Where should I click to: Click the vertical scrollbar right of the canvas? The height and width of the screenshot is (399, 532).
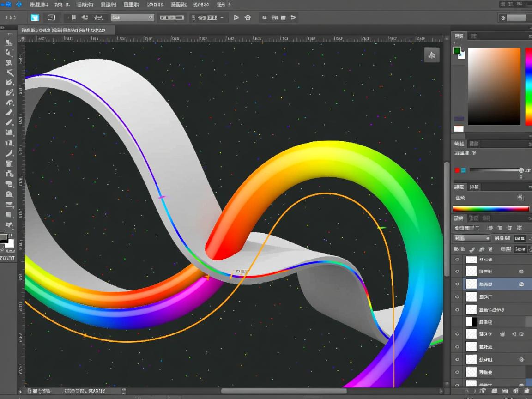(447, 217)
